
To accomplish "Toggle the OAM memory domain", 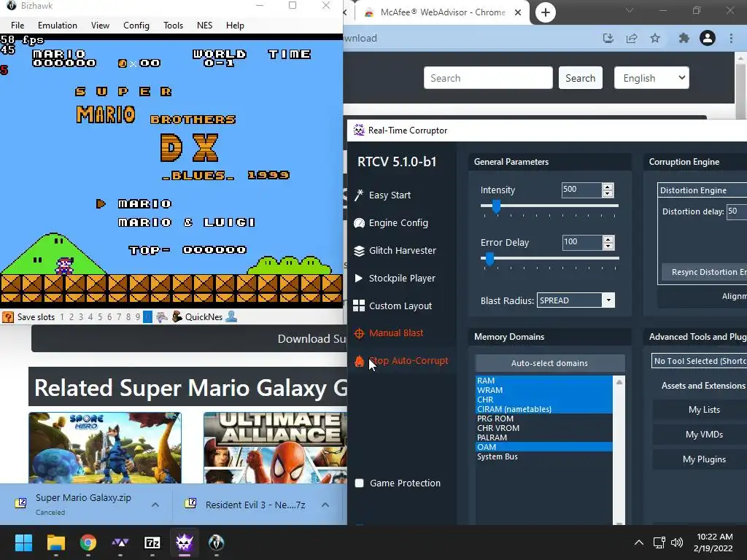I will tap(544, 447).
